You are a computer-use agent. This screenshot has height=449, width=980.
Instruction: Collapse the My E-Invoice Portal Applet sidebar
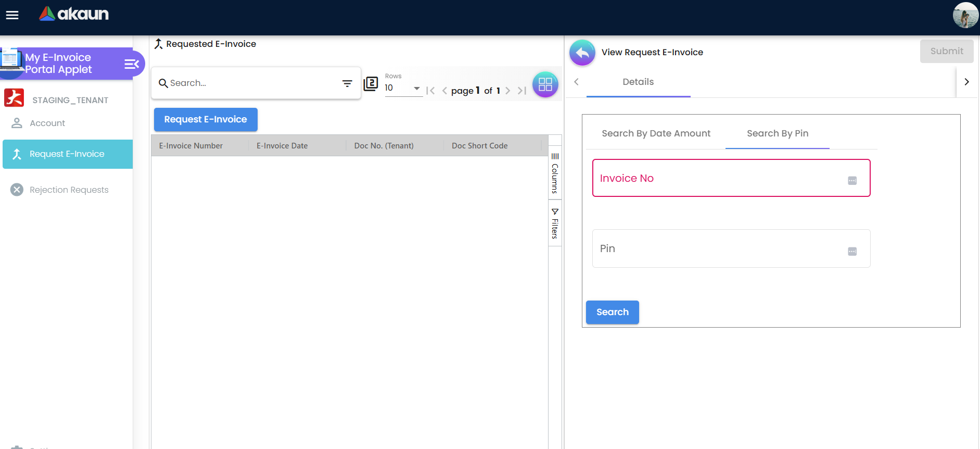pyautogui.click(x=132, y=64)
